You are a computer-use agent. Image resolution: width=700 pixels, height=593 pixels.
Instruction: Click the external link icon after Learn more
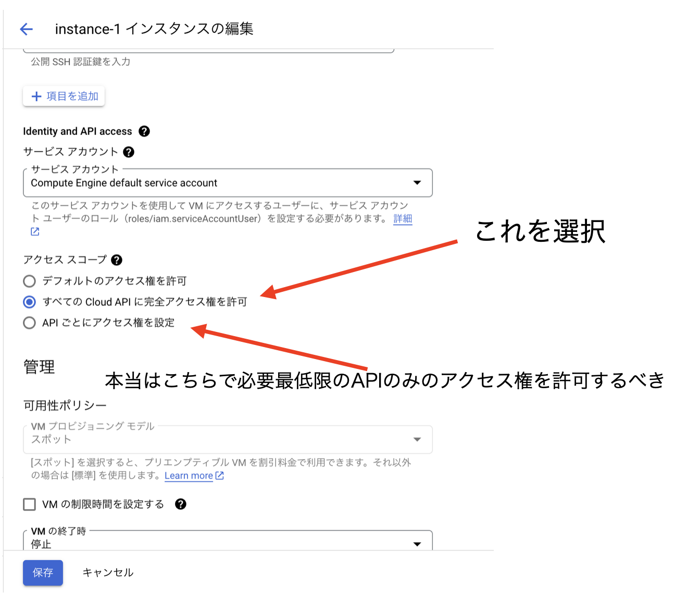(219, 475)
